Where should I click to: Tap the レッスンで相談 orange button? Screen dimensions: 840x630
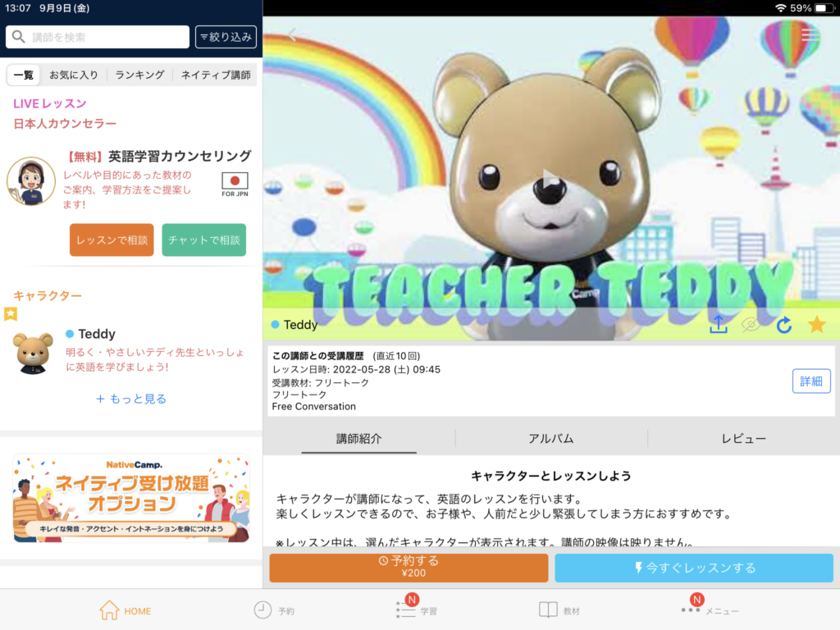click(112, 240)
